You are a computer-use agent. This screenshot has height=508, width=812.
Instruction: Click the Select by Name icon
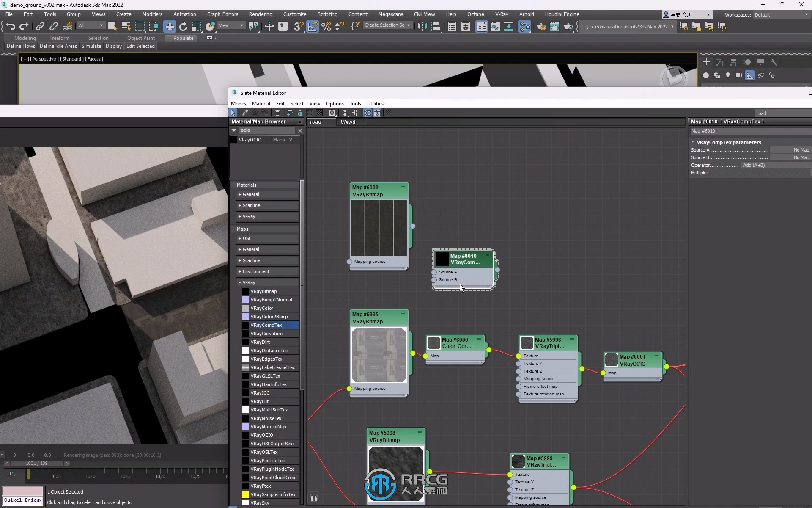pyautogui.click(x=126, y=26)
